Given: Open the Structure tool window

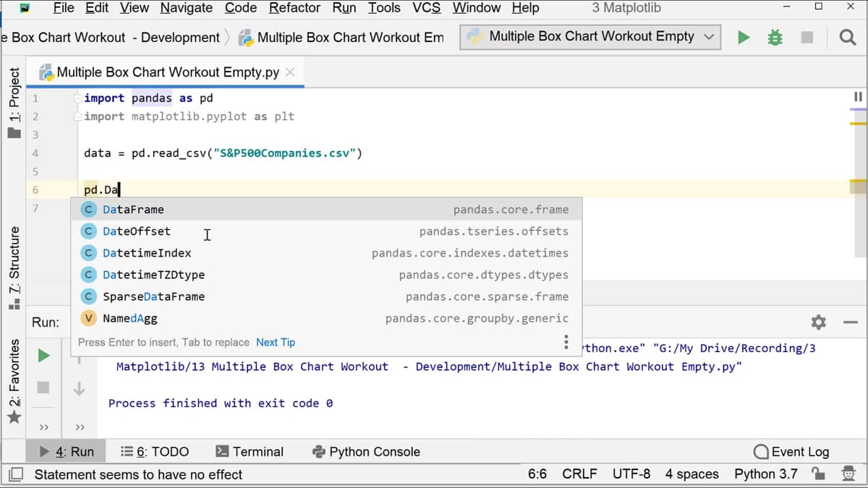Looking at the screenshot, I should click(x=14, y=267).
